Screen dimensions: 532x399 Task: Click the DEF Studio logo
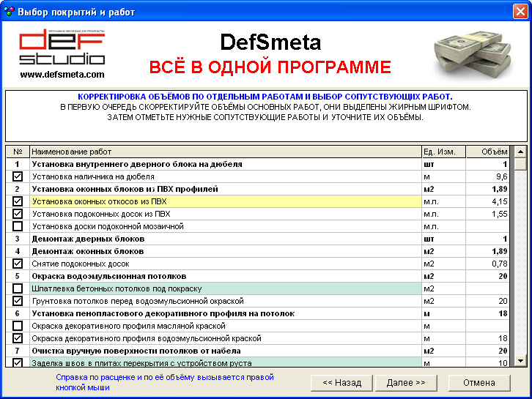coord(62,48)
